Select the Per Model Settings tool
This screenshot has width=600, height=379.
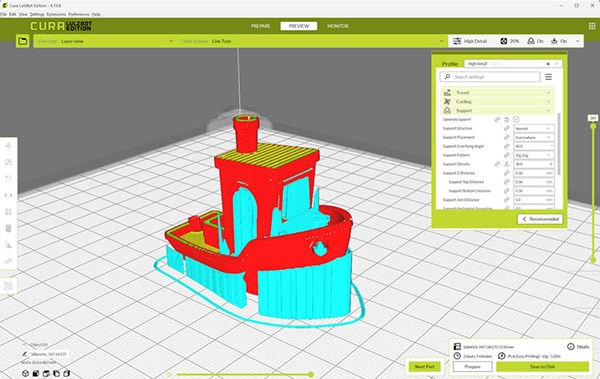click(x=8, y=212)
